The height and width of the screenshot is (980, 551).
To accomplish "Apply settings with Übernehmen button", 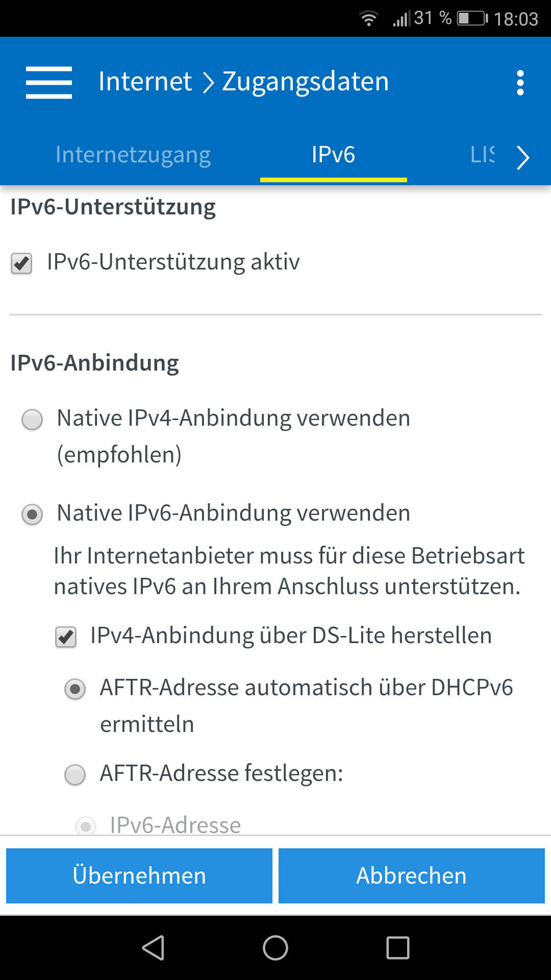I will coord(139,875).
